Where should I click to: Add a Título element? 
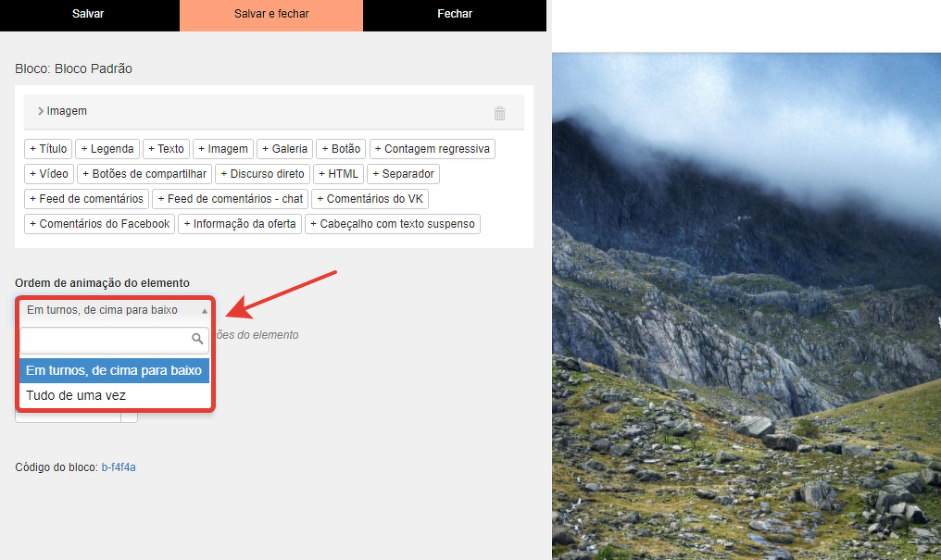pos(48,149)
